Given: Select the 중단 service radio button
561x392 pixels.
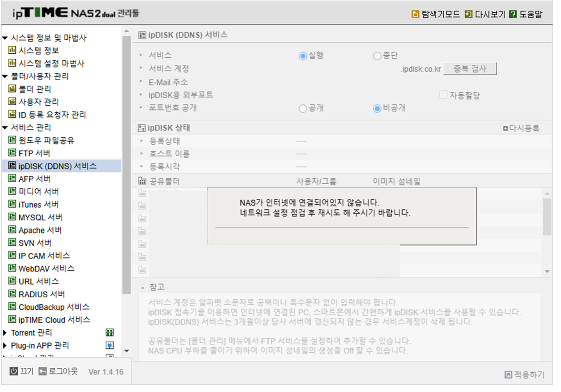Looking at the screenshot, I should click(x=377, y=56).
